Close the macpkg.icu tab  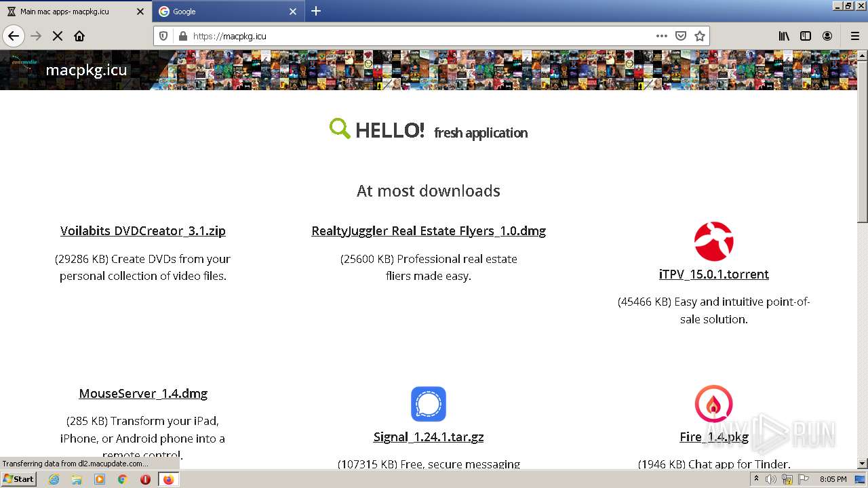140,12
